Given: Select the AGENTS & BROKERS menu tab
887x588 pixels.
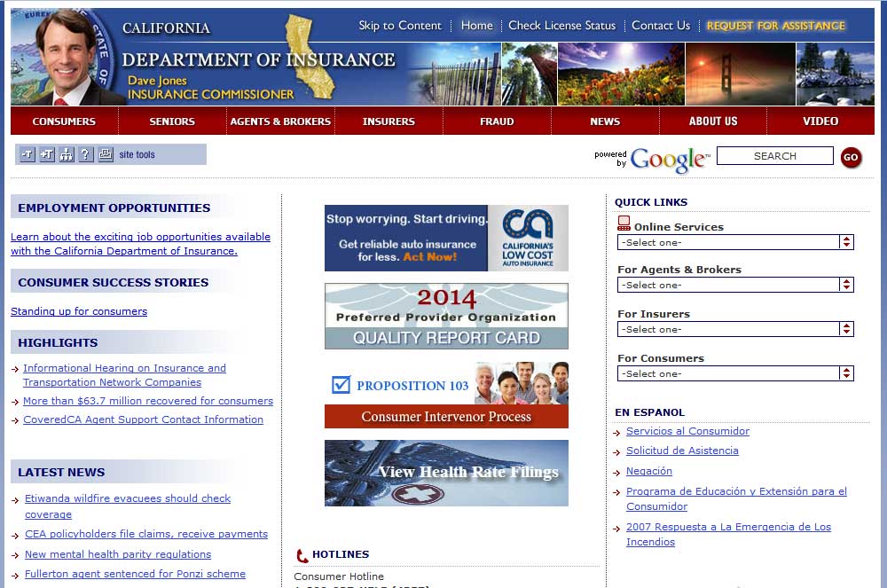Looking at the screenshot, I should [280, 121].
